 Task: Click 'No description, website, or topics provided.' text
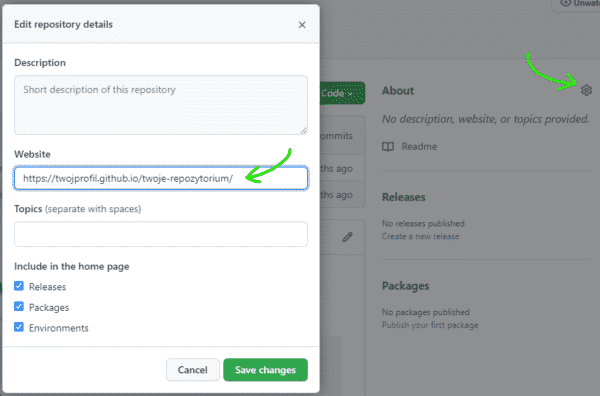click(x=486, y=119)
